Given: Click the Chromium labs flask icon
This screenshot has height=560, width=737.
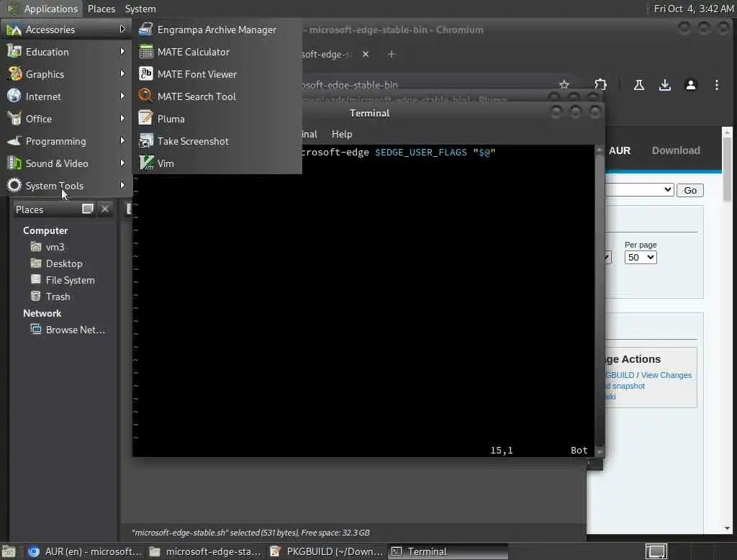Looking at the screenshot, I should point(639,85).
